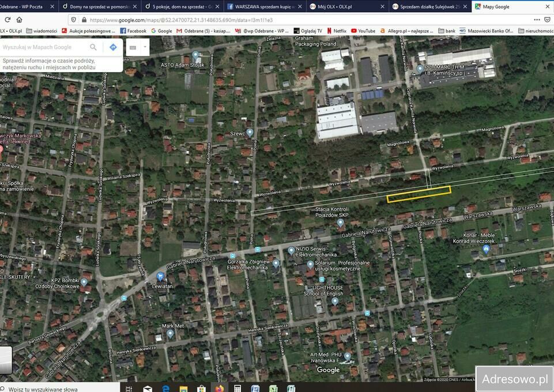This screenshot has height=392, width=554.
Task: Click the search magnifier in the Maps search box
Action: pyautogui.click(x=93, y=47)
